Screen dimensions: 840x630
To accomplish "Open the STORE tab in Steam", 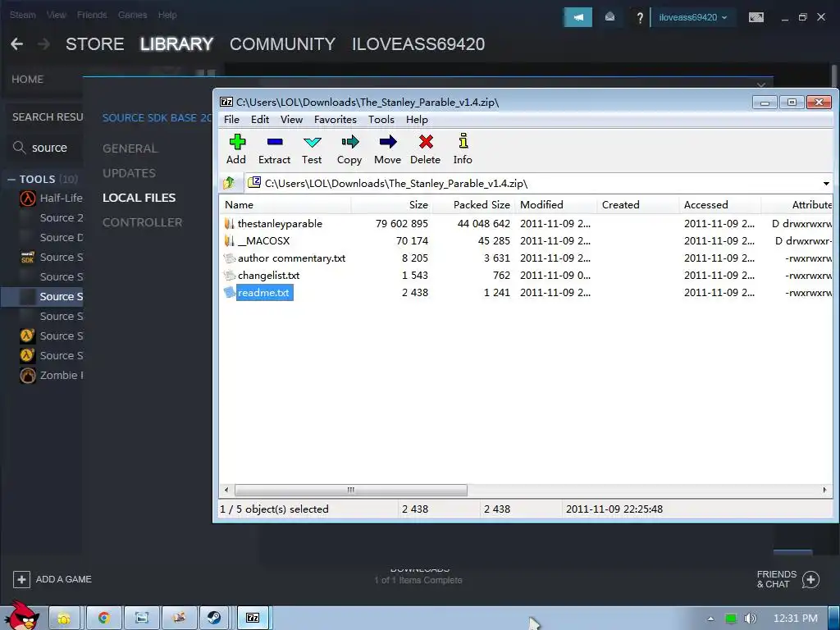I will click(x=95, y=44).
